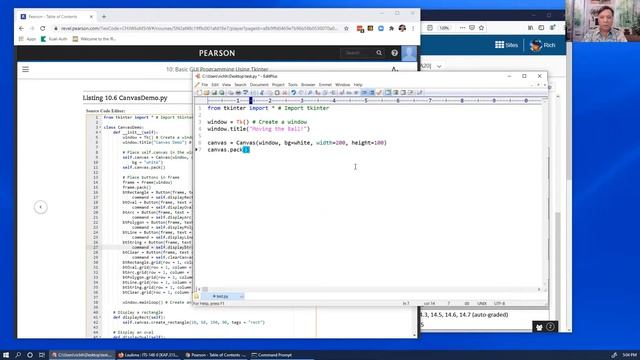The image size is (640, 360).
Task: Click red Delete X icon in EditPlus toolbar
Action: (x=285, y=93)
